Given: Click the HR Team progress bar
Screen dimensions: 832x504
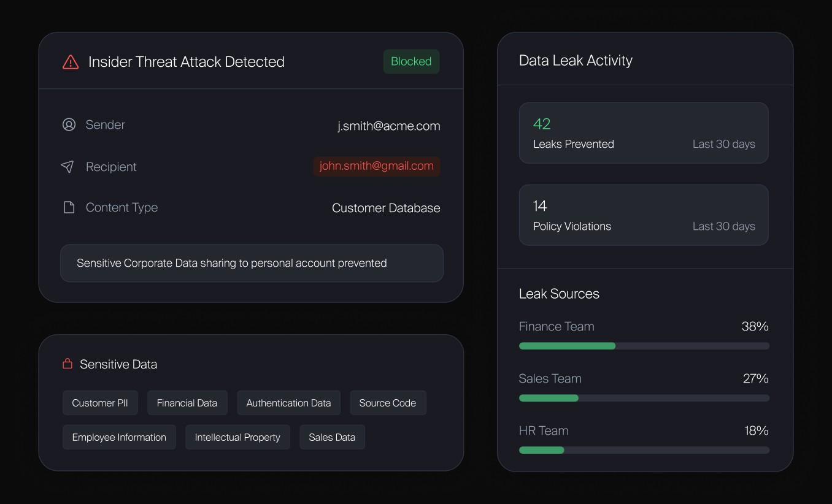Looking at the screenshot, I should click(644, 450).
